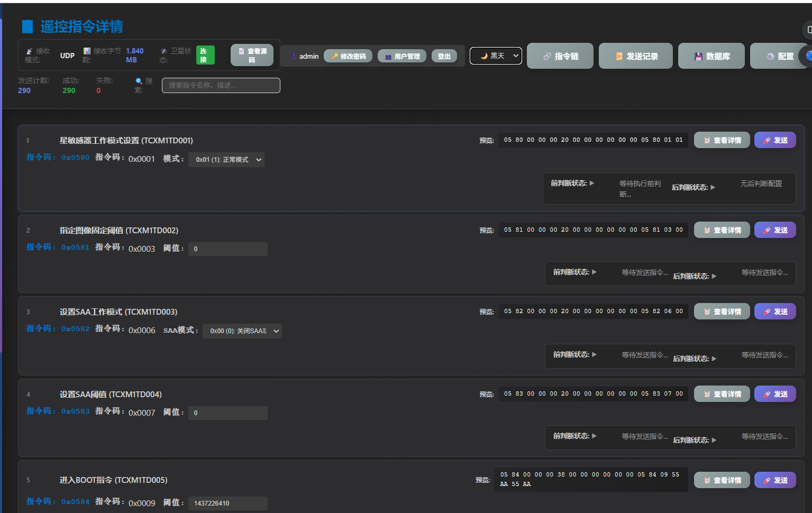Open the 数据库 database page

click(711, 56)
